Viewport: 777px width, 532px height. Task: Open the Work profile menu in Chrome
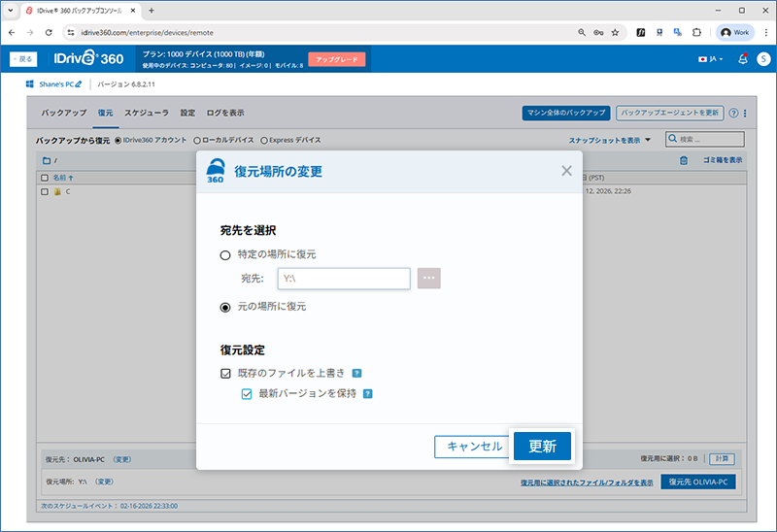[x=735, y=32]
